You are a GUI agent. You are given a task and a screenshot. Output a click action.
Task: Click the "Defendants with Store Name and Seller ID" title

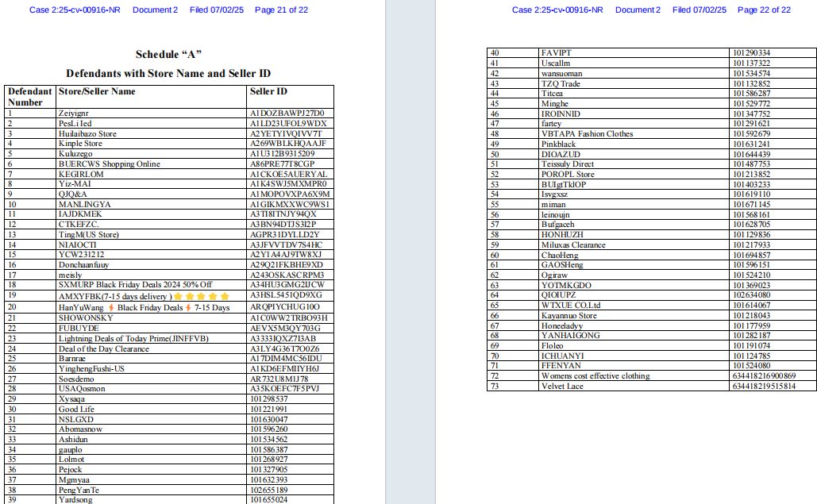[x=168, y=73]
